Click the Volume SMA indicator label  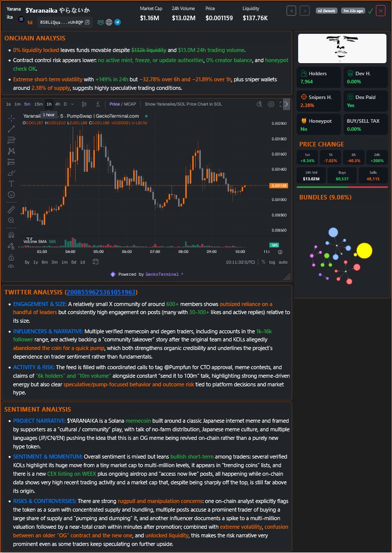click(35, 241)
